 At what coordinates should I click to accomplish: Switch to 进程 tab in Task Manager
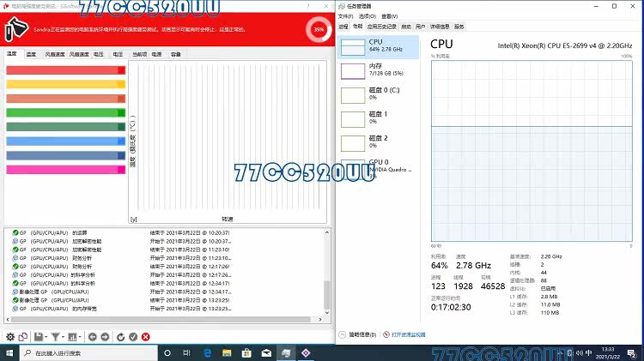343,27
